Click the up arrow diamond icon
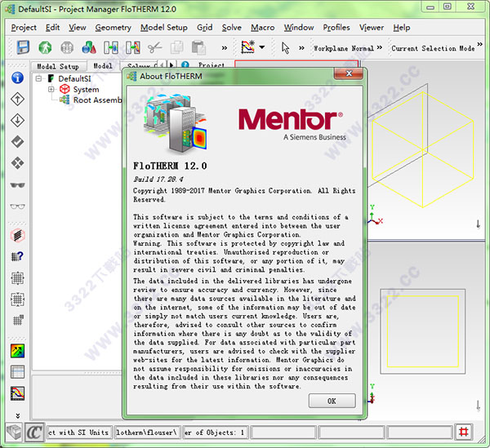This screenshot has height=448, width=490. tap(17, 100)
